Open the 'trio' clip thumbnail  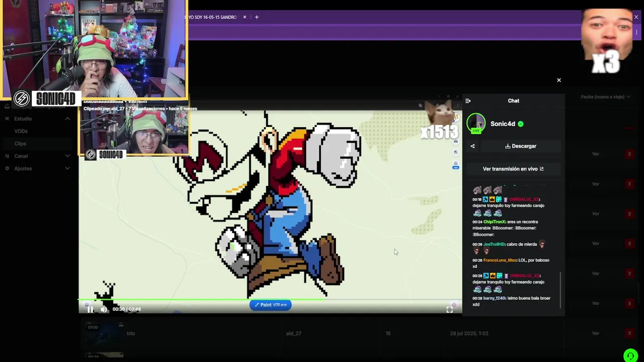pos(104,333)
